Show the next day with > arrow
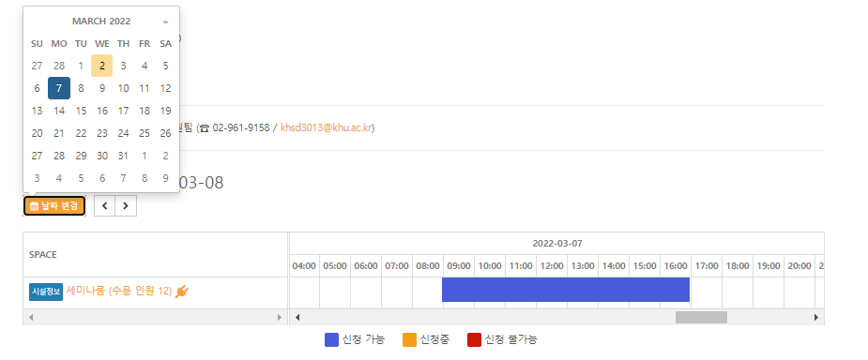Viewport: 868px width, 360px height. coord(126,205)
